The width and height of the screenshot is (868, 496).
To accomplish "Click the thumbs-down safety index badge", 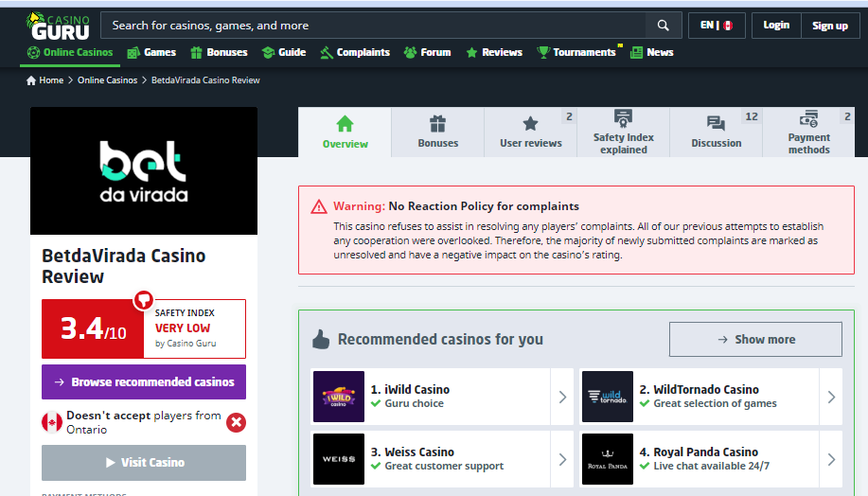I will pos(143,300).
